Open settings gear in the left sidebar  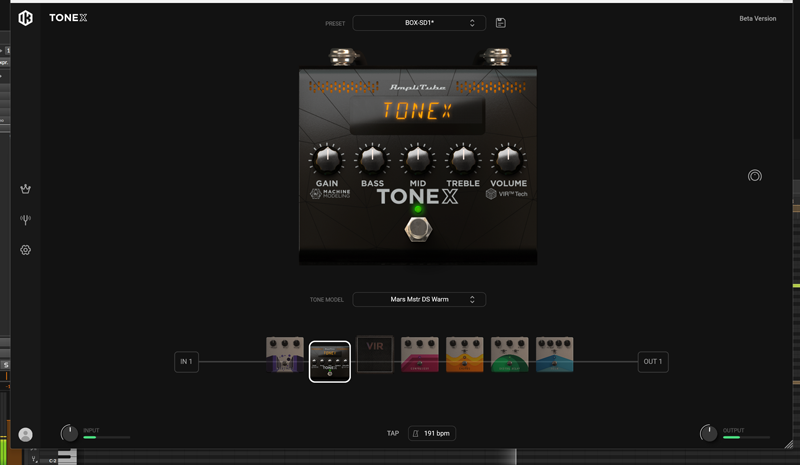tap(26, 250)
